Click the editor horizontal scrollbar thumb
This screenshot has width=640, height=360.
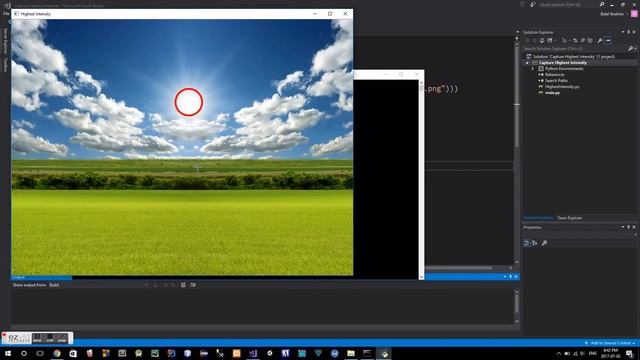point(458,268)
